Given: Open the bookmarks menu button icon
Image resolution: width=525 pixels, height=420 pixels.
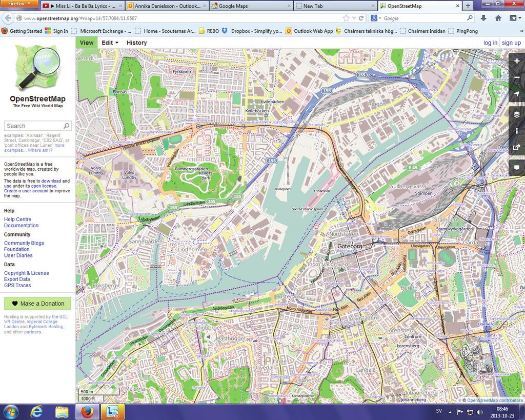Looking at the screenshot, I should (x=514, y=18).
